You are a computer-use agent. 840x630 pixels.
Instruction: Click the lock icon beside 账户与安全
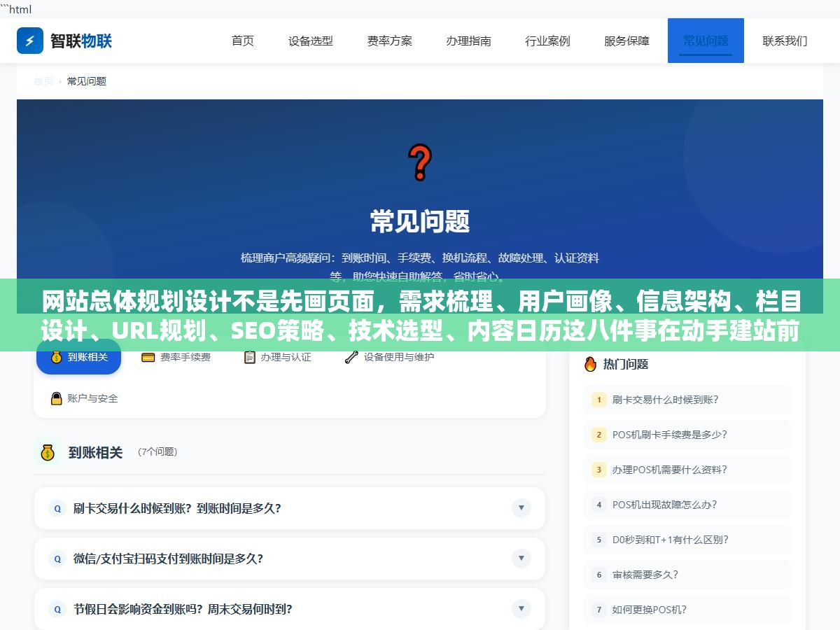tap(57, 398)
